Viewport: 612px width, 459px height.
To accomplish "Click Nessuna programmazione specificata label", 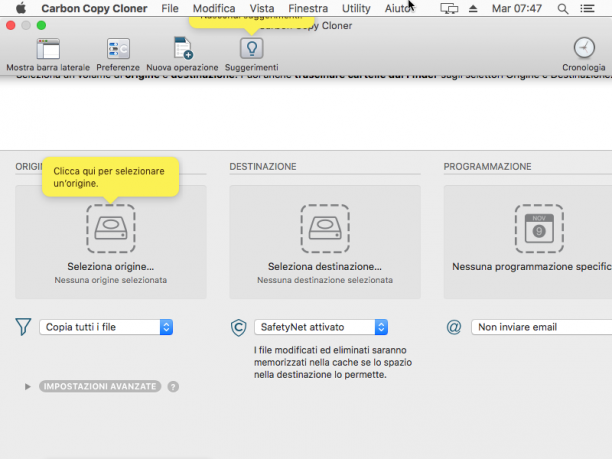I will click(x=532, y=267).
